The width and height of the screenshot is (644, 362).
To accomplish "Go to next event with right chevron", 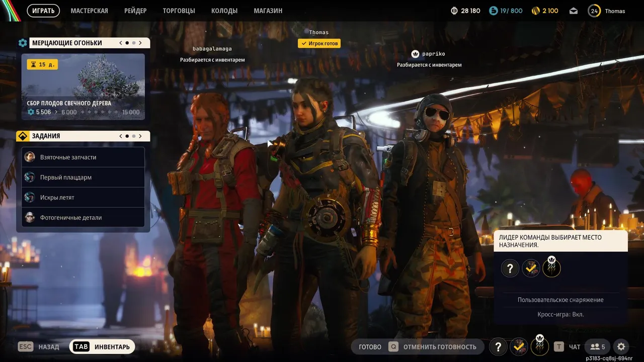I will click(140, 43).
